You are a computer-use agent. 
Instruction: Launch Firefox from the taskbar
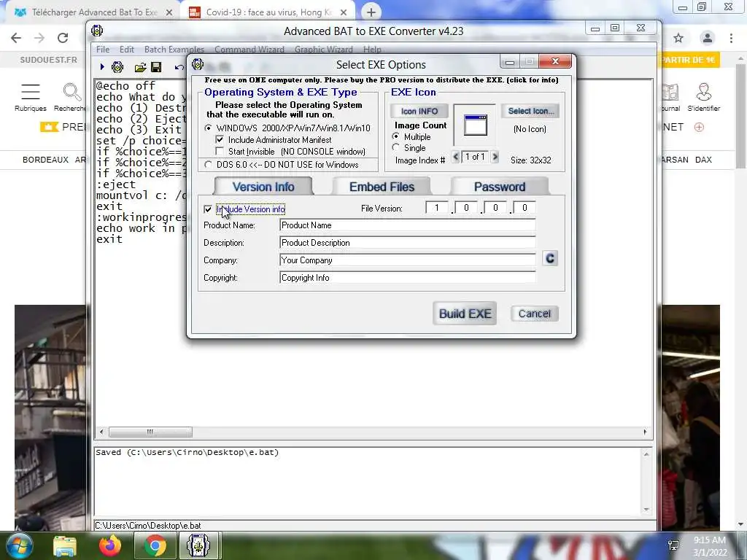[110, 545]
